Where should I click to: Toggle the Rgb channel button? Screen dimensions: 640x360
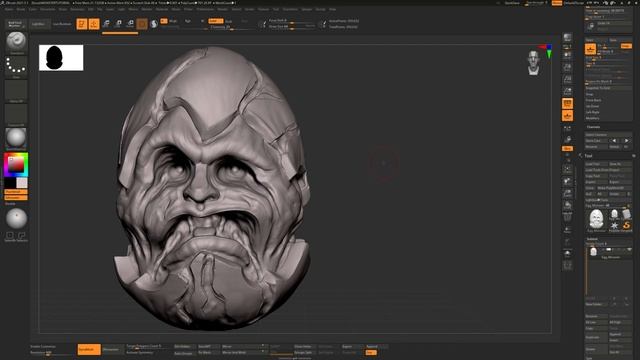(188, 20)
